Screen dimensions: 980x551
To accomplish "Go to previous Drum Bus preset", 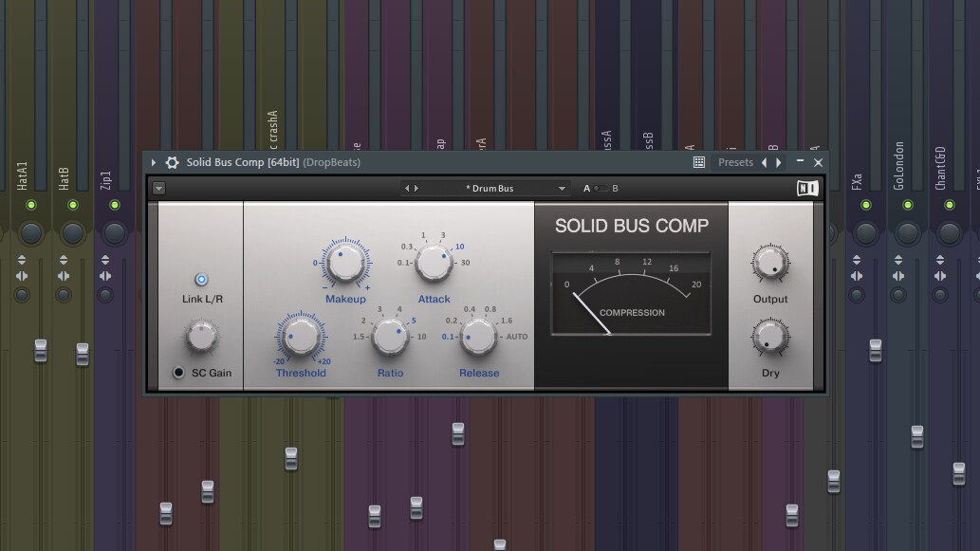I will (x=407, y=188).
